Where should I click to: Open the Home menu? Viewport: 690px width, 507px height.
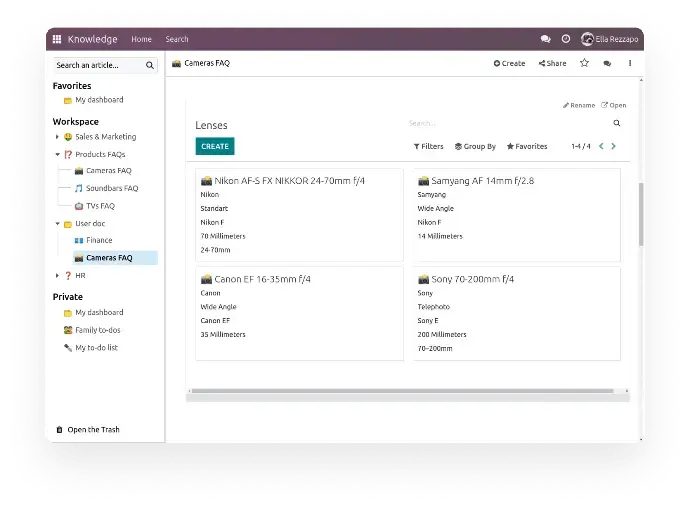pyautogui.click(x=141, y=39)
